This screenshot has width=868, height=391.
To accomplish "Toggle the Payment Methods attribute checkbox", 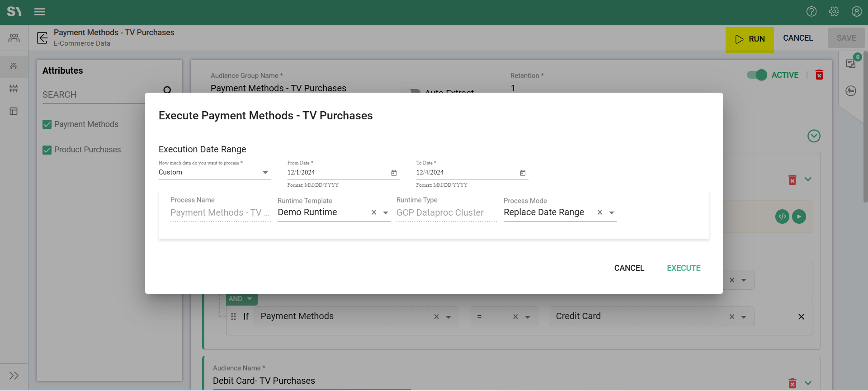I will (47, 124).
